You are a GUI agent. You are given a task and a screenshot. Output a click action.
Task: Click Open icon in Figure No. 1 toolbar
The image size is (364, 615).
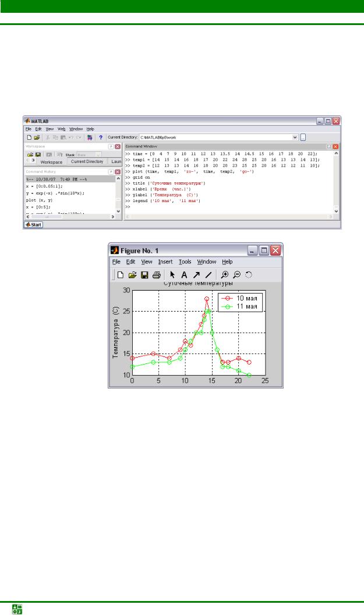click(133, 275)
